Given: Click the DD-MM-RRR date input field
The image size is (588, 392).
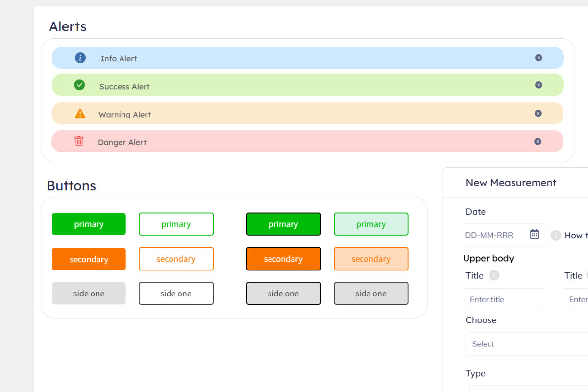Looking at the screenshot, I should click(494, 235).
